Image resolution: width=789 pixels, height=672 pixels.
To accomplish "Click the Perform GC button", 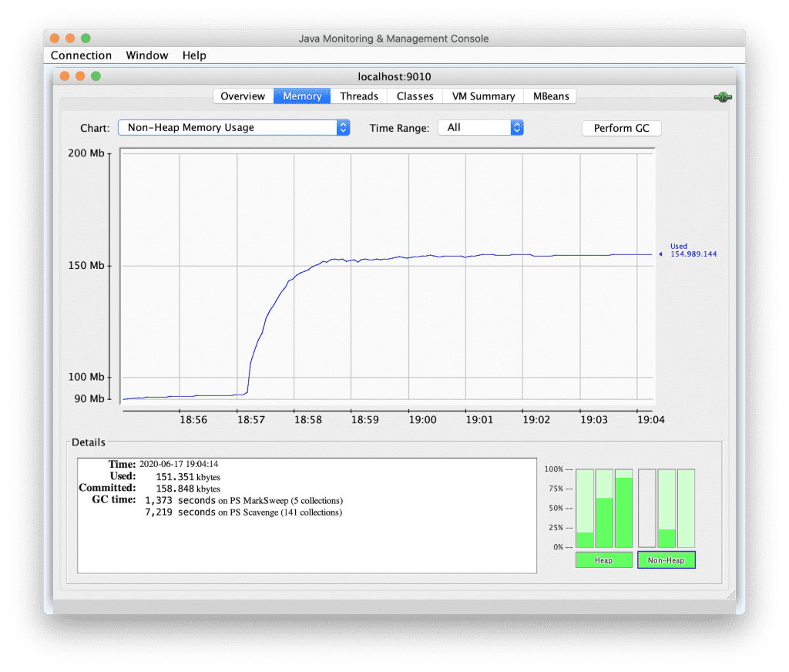I will 622,128.
